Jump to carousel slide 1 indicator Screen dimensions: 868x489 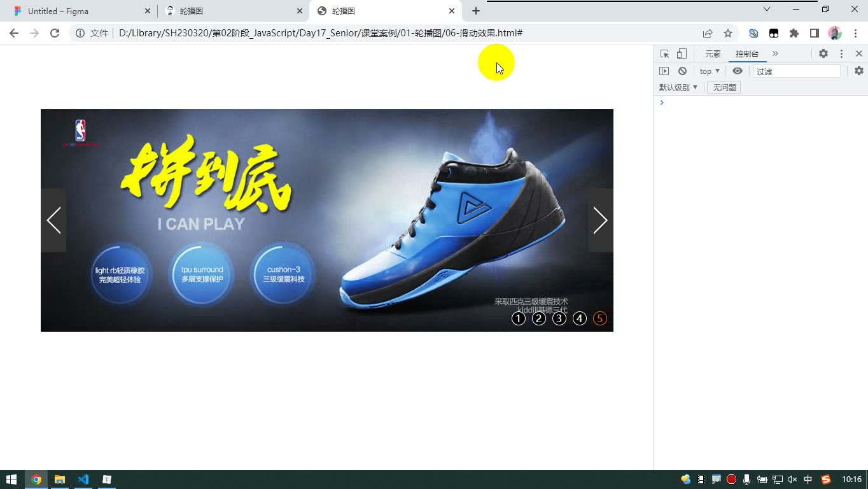(x=519, y=318)
